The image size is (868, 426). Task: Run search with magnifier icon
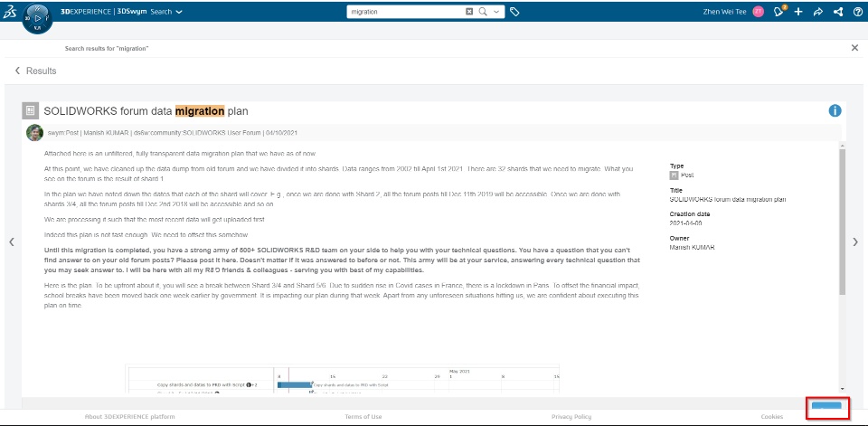point(483,12)
